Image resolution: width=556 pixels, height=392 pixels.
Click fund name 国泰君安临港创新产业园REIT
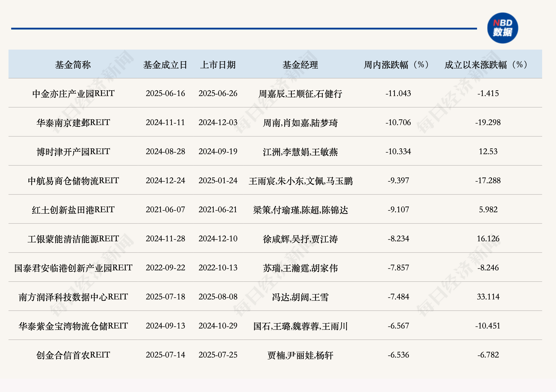coord(73,268)
